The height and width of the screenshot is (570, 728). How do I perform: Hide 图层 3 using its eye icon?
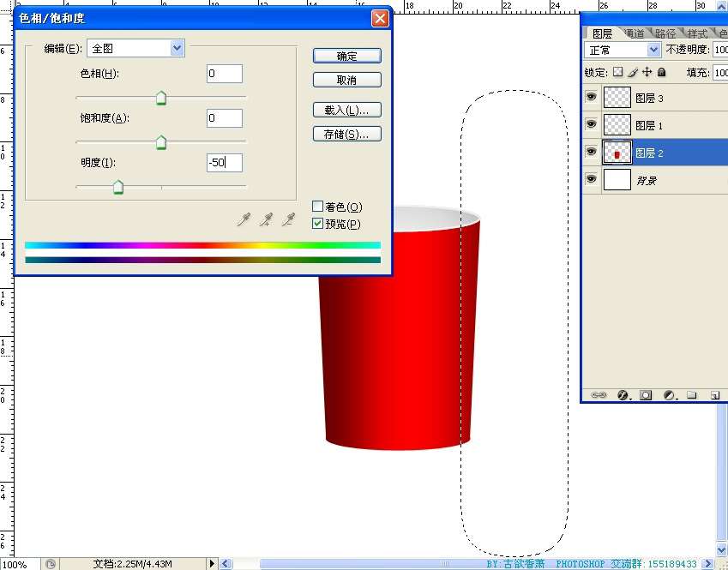591,98
